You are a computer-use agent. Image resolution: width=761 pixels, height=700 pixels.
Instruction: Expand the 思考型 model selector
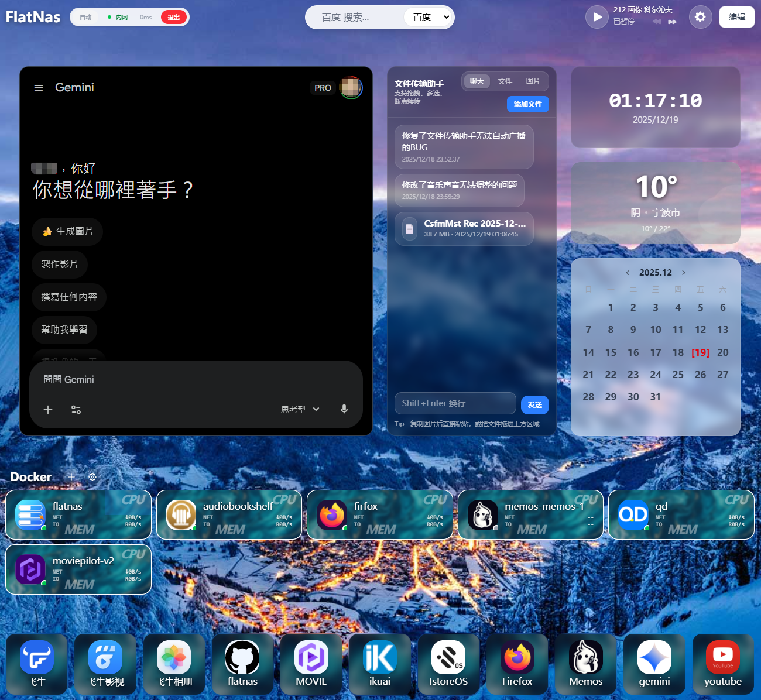point(300,410)
